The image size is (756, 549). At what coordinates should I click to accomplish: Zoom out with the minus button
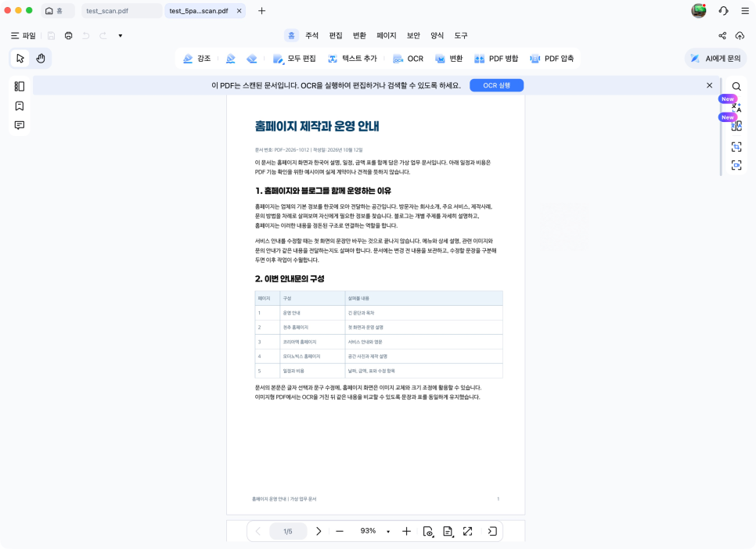click(340, 531)
